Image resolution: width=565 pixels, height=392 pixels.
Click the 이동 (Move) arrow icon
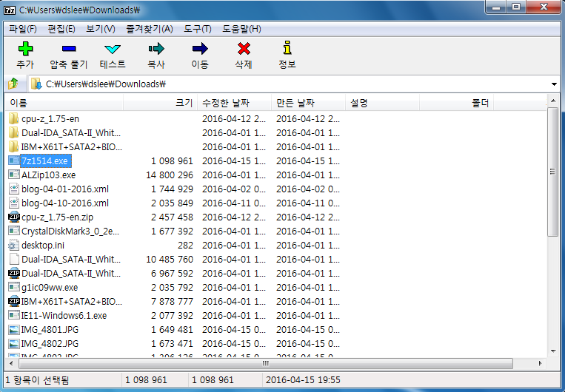pyautogui.click(x=200, y=50)
